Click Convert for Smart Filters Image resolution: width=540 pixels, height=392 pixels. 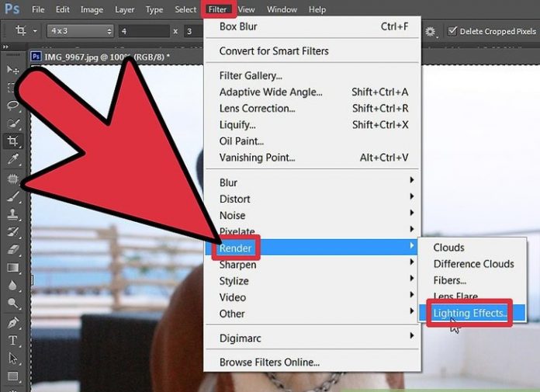274,51
